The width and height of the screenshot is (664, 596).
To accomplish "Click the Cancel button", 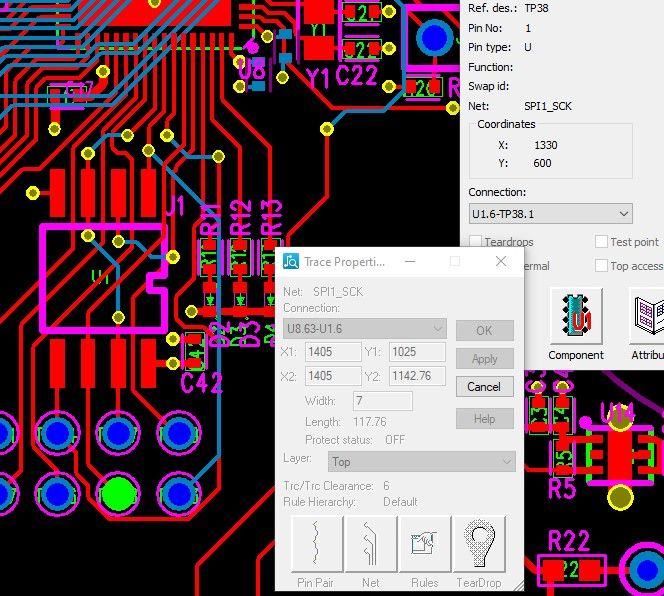I will tap(484, 387).
